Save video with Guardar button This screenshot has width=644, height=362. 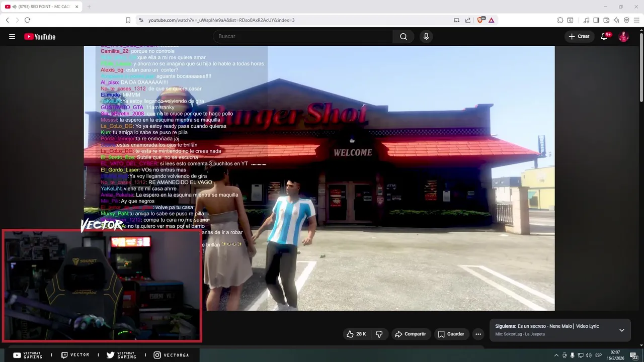coord(451,334)
